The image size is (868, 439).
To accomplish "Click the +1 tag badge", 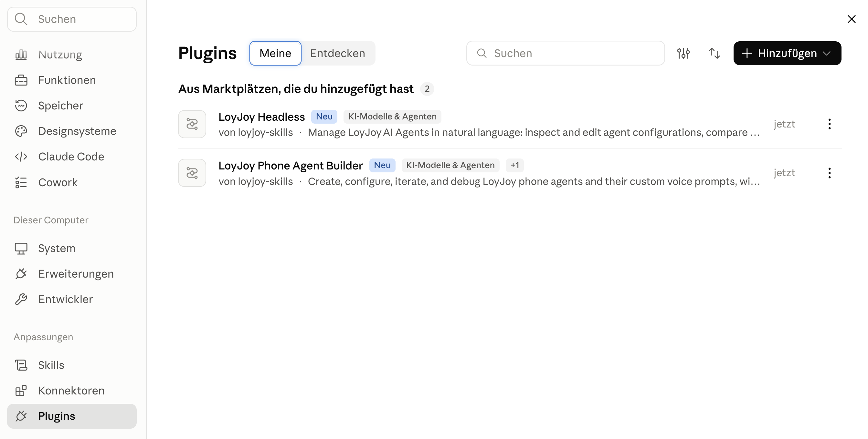I will coord(514,165).
